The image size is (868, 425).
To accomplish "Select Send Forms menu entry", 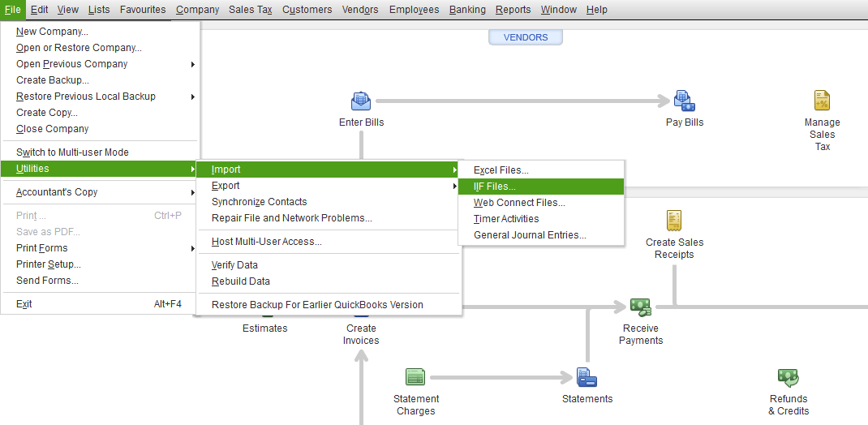I will [100, 280].
